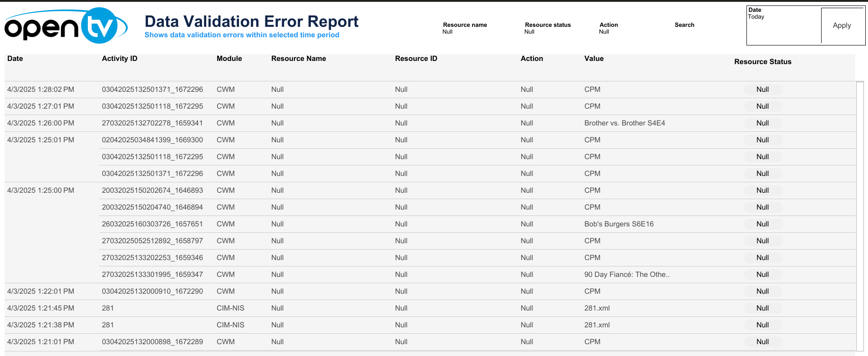868x356 pixels.
Task: Select activity ID 03042025132000910_1672290
Action: click(x=152, y=291)
